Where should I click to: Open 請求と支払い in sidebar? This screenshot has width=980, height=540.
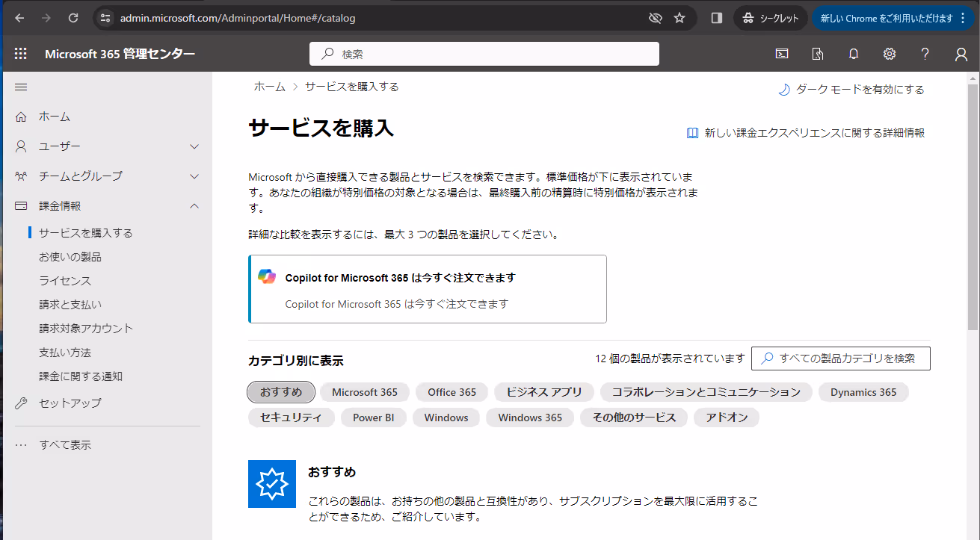(x=70, y=305)
